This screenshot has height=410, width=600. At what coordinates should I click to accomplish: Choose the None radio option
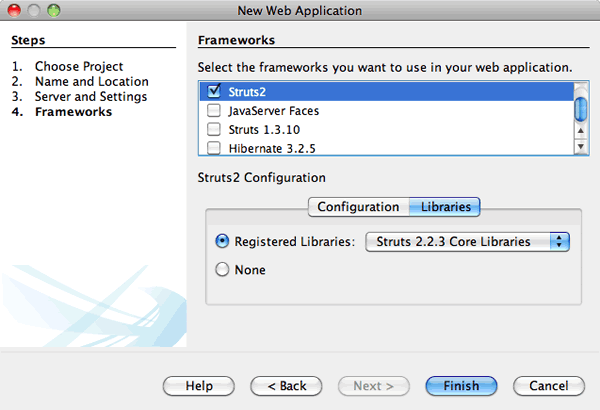(x=222, y=270)
